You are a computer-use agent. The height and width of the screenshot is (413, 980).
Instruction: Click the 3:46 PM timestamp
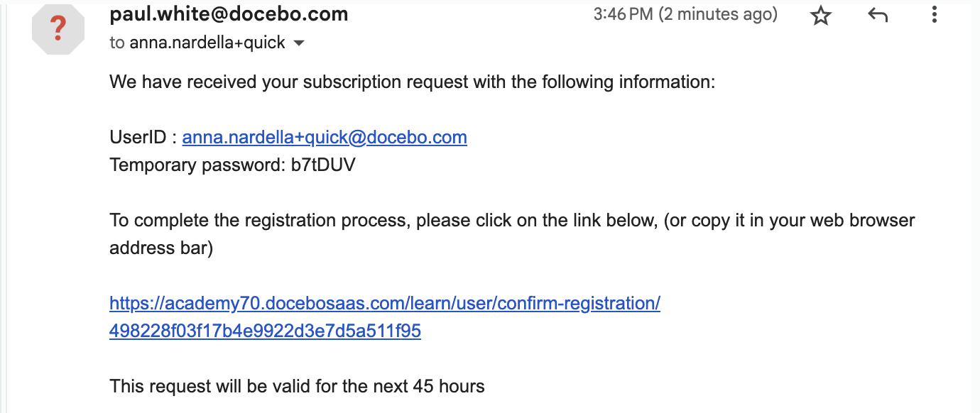pyautogui.click(x=623, y=14)
